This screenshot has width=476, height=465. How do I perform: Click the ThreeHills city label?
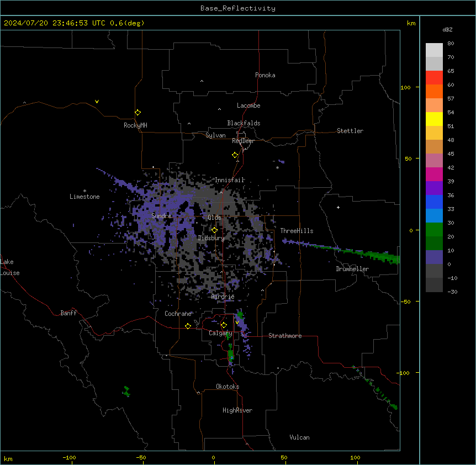[x=297, y=231]
